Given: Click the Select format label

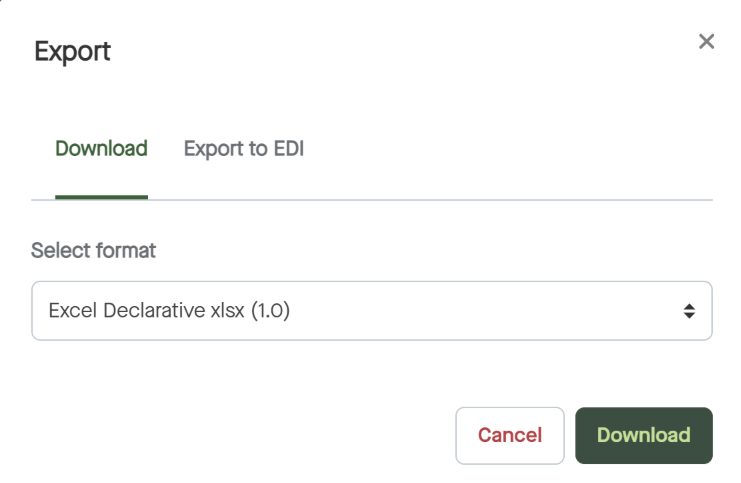Looking at the screenshot, I should pos(93,250).
